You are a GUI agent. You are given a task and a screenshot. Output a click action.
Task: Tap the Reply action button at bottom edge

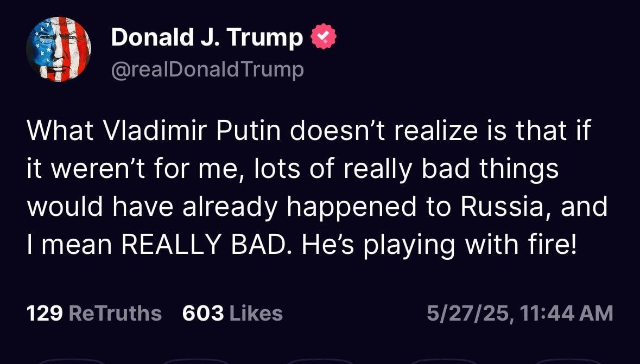(x=72, y=361)
